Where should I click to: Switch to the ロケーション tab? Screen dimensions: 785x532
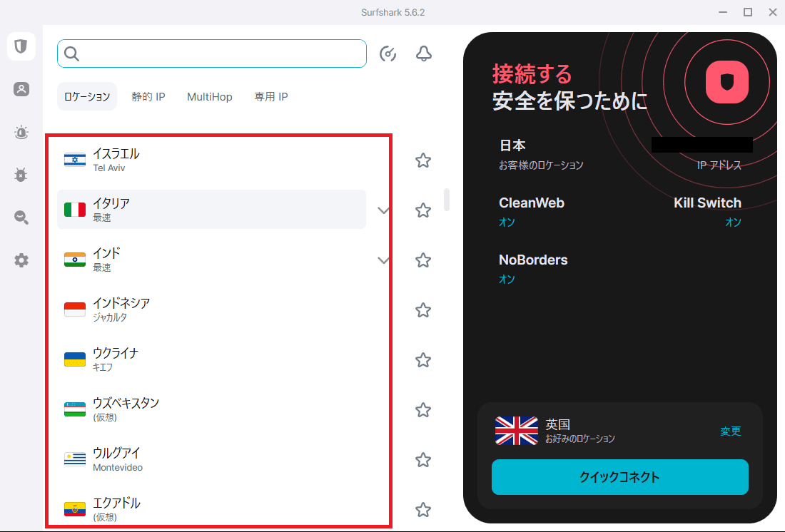point(87,96)
